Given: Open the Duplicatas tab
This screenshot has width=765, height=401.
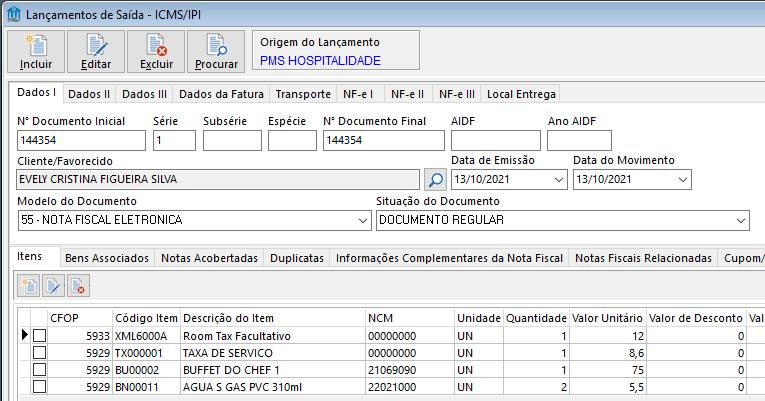Looking at the screenshot, I should pyautogui.click(x=297, y=258).
